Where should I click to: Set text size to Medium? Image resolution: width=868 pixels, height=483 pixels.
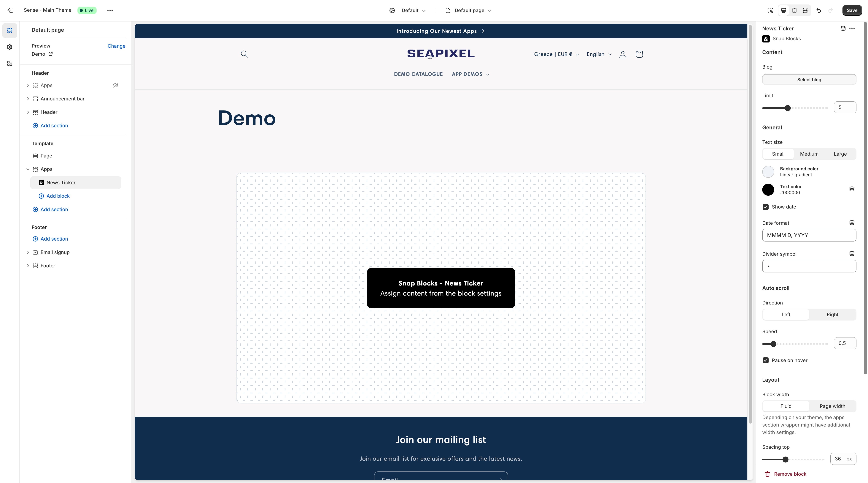(x=809, y=154)
